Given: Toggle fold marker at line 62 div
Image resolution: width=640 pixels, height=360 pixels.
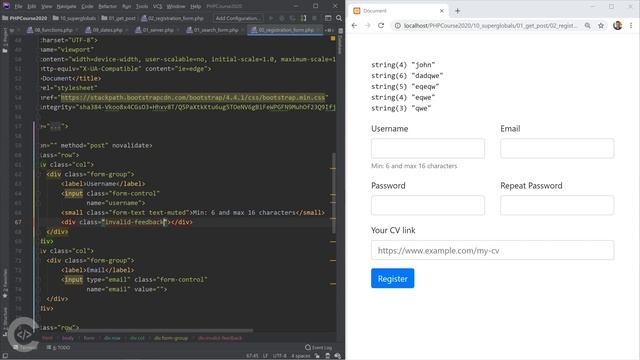Looking at the screenshot, I should click(39, 174).
